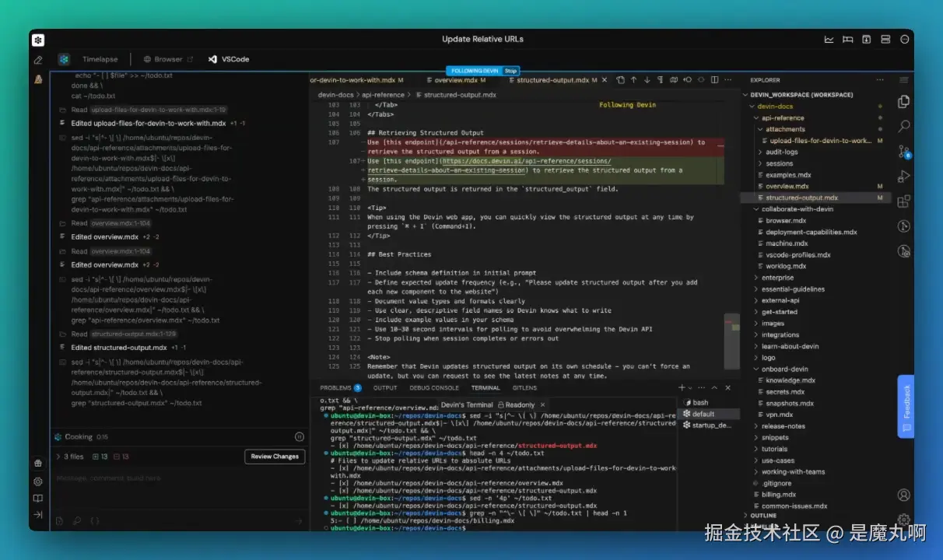Toggle VS Code hamburger menu
This screenshot has width=943, height=560.
coord(903,79)
